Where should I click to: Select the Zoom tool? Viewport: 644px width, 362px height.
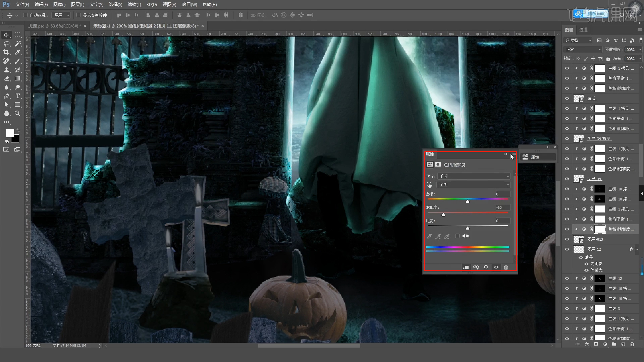tap(17, 113)
